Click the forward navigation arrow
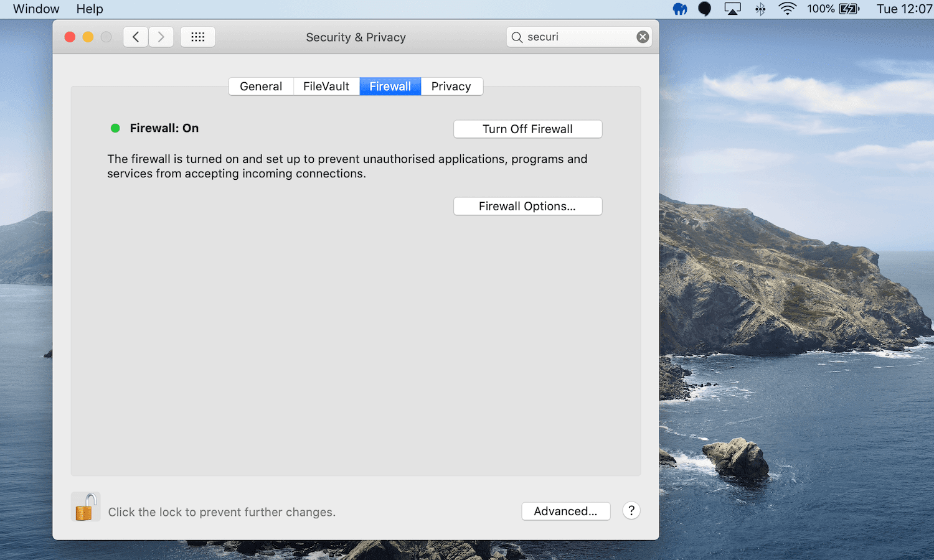The width and height of the screenshot is (934, 560). click(x=161, y=37)
